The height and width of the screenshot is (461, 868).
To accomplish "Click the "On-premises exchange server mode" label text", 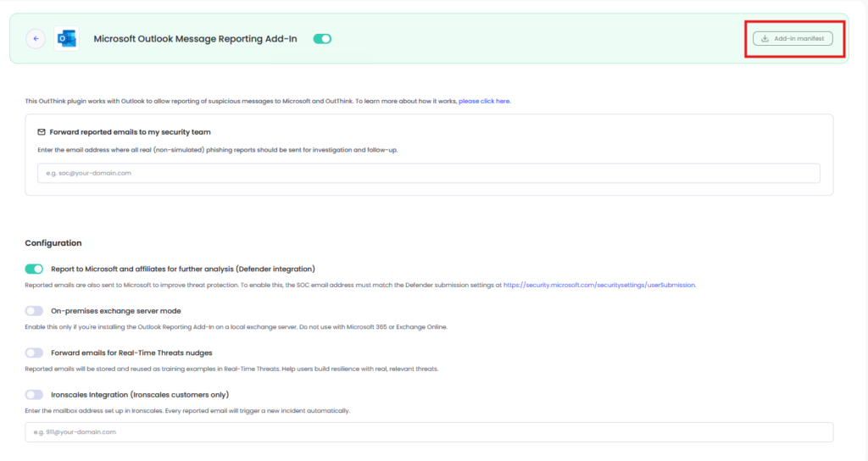I will [115, 311].
